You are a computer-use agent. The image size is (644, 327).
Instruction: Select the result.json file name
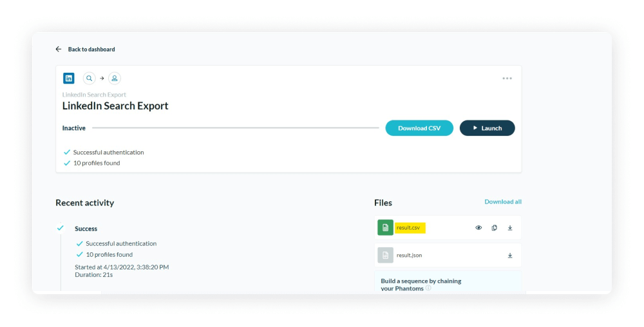pyautogui.click(x=409, y=255)
